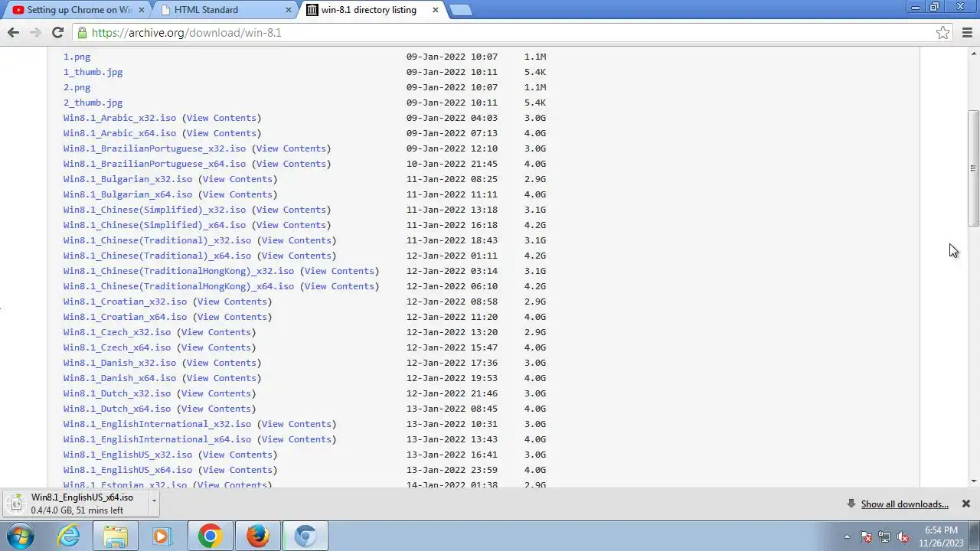Viewport: 980px width, 551px height.
Task: Bookmark this page with the star icon
Action: click(x=942, y=32)
